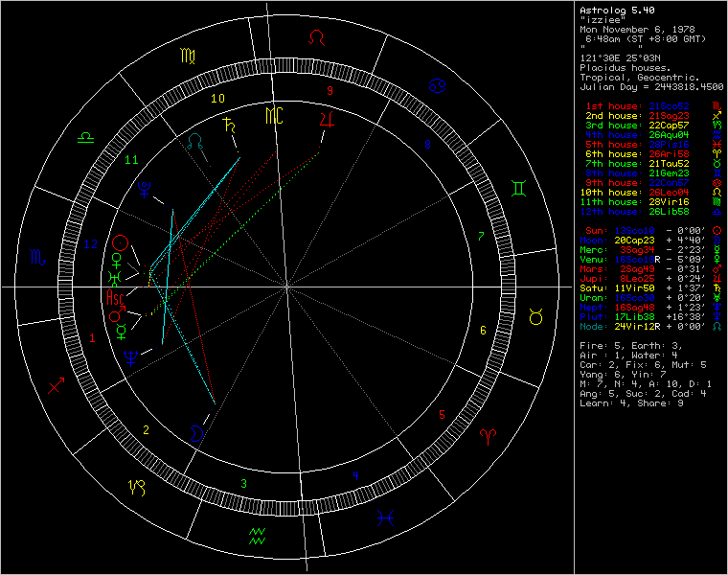The image size is (728, 575).
Task: Select the red Sun circle in the chart
Action: coord(121,242)
